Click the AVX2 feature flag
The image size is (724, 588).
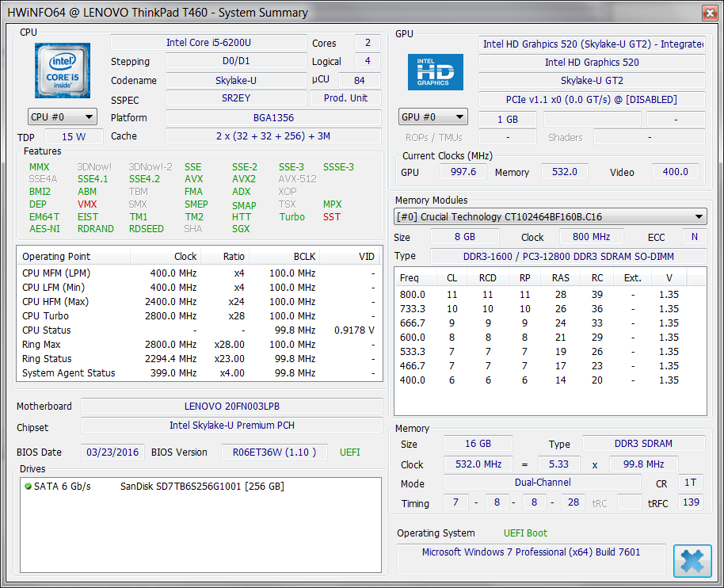[x=244, y=179]
